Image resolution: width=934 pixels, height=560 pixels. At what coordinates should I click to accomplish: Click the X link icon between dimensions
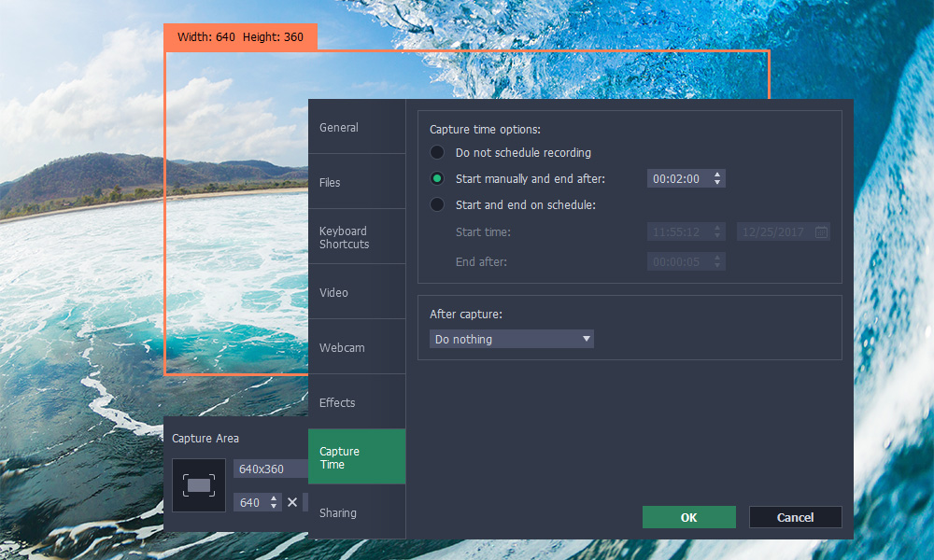pos(291,502)
